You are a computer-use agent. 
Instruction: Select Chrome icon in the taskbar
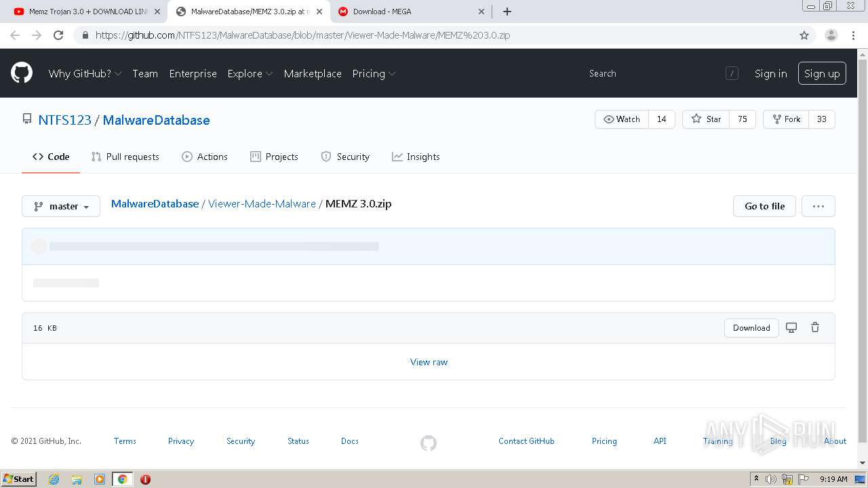pyautogui.click(x=123, y=479)
